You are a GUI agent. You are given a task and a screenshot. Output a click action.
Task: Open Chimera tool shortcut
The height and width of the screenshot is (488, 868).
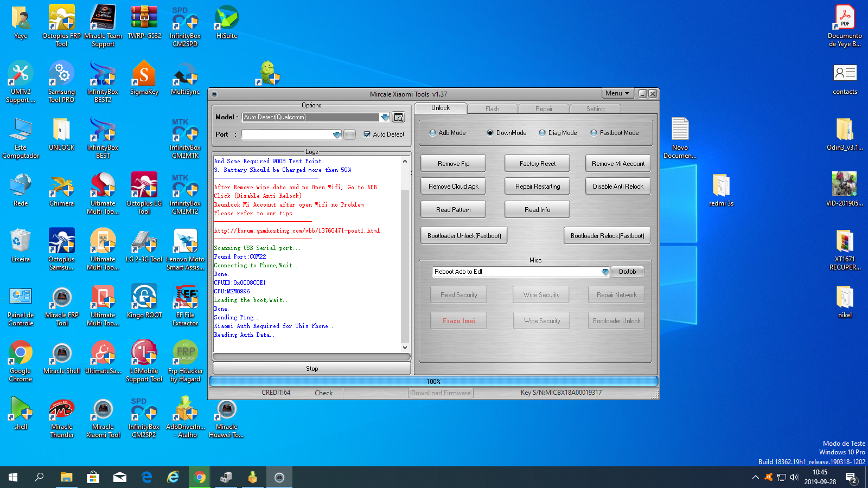click(61, 189)
